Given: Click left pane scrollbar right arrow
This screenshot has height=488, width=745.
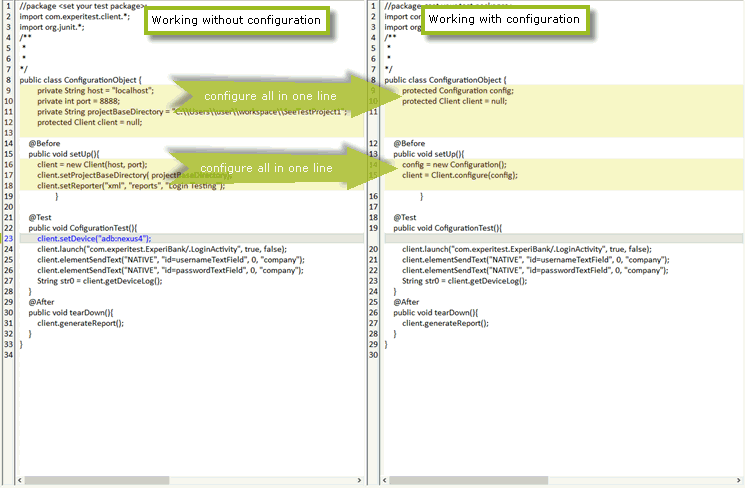Looking at the screenshot, I should (359, 481).
